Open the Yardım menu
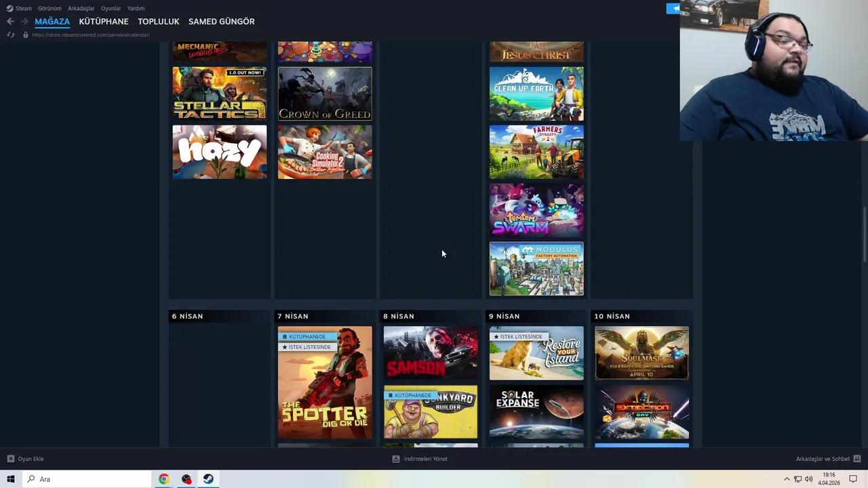Screen dimensions: 868x488 pos(136,8)
